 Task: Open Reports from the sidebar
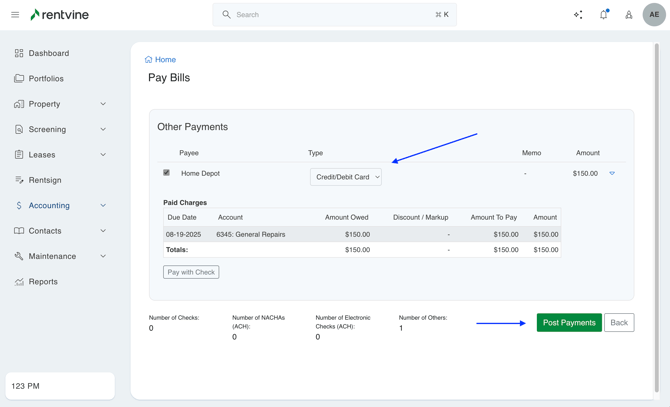point(43,282)
